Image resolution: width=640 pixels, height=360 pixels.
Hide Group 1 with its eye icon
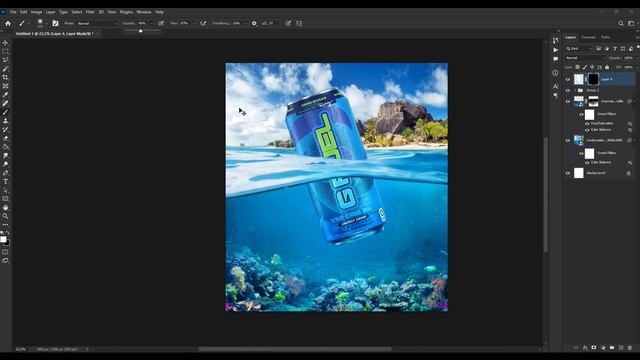pyautogui.click(x=568, y=90)
